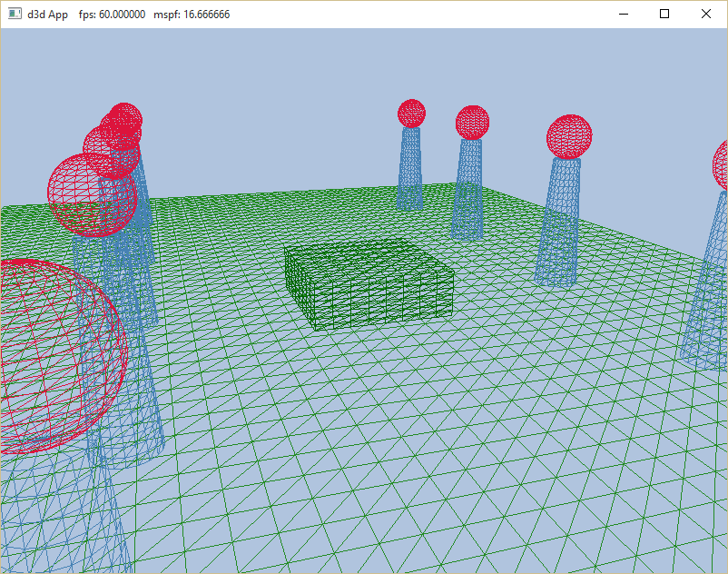Image resolution: width=728 pixels, height=574 pixels.
Task: Click the fps counter in the title bar
Action: click(112, 15)
